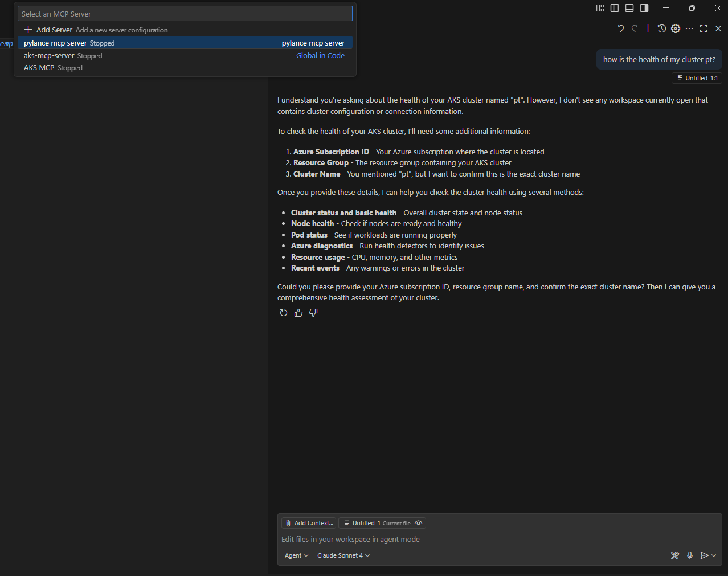Open the Claude Sonnet 4 model dropdown
Viewport: 728px width, 576px height.
342,555
